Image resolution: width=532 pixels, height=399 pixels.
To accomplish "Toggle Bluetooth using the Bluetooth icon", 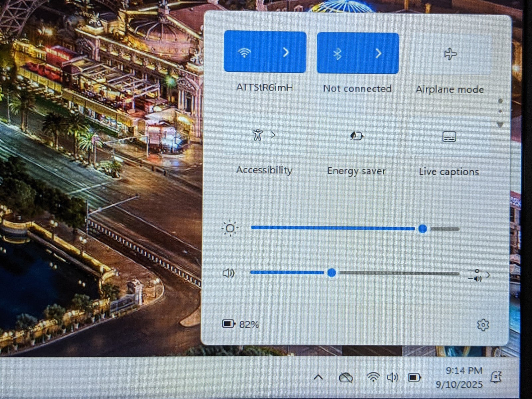I will pos(337,53).
